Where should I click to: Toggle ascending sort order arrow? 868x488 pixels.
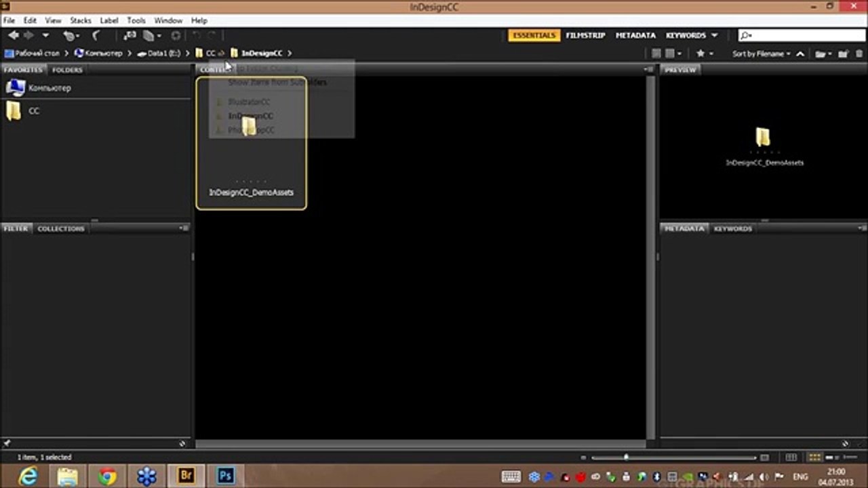(800, 54)
